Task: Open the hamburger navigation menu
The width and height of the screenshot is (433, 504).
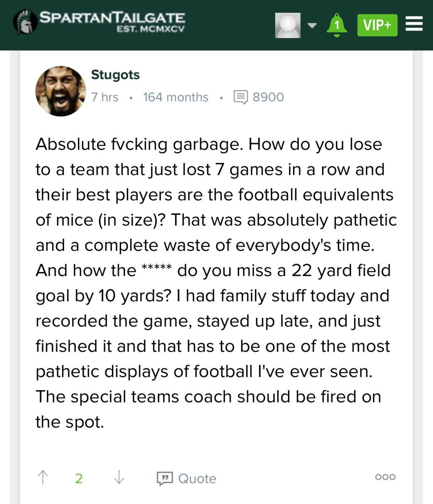Action: [x=414, y=24]
